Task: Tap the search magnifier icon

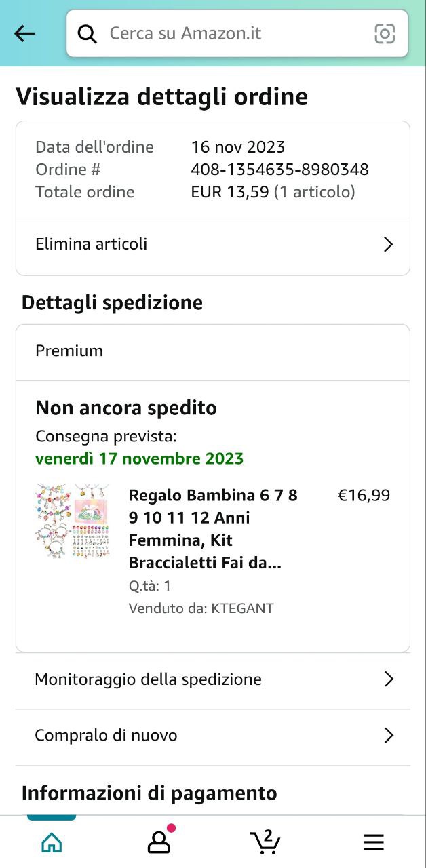Action: click(88, 33)
